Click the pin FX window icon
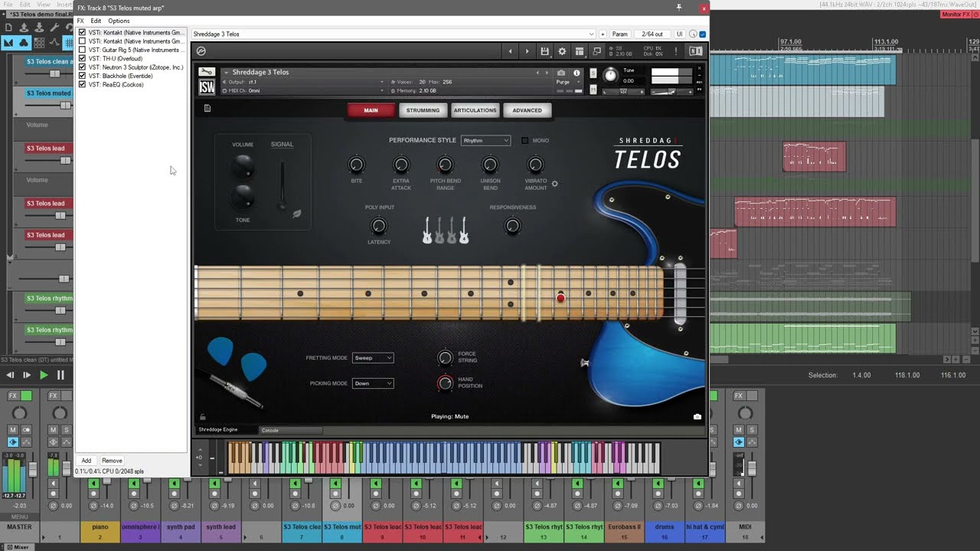Viewport: 980px width, 551px height. coord(678,8)
